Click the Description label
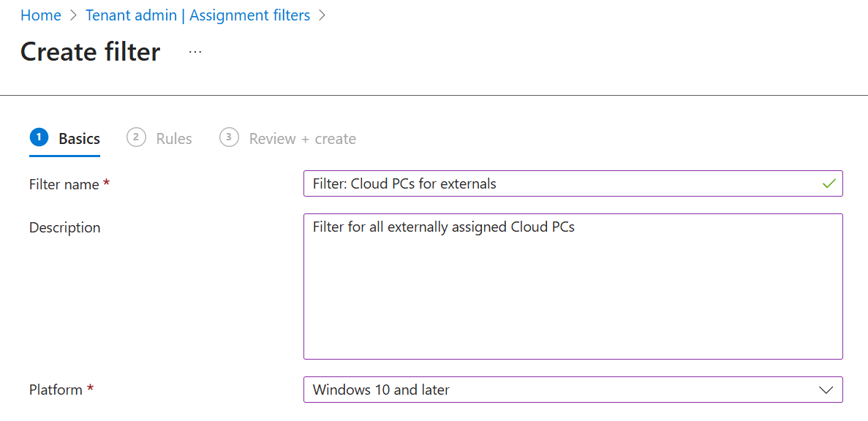This screenshot has height=421, width=868. pyautogui.click(x=65, y=228)
